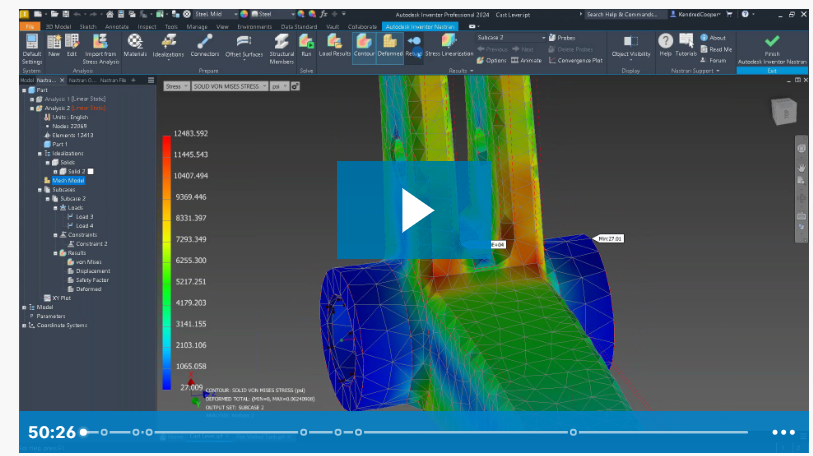Open results Options
The image size is (813, 456).
point(491,61)
